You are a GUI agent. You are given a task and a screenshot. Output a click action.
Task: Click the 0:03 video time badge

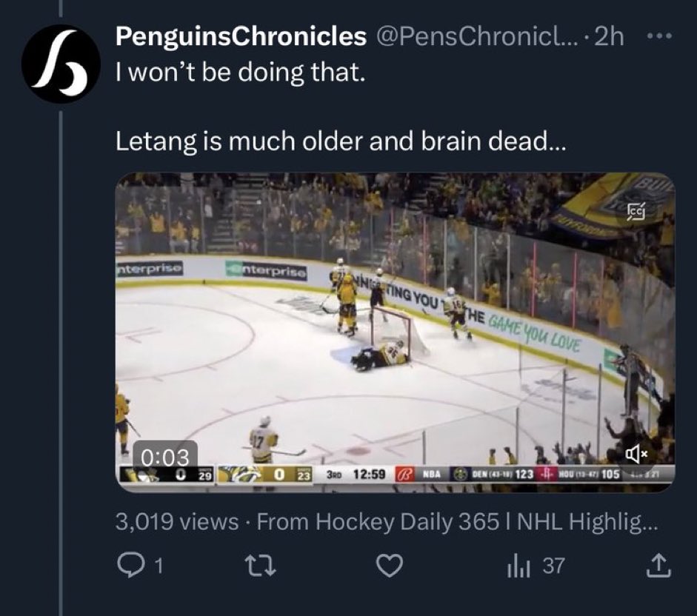[165, 457]
